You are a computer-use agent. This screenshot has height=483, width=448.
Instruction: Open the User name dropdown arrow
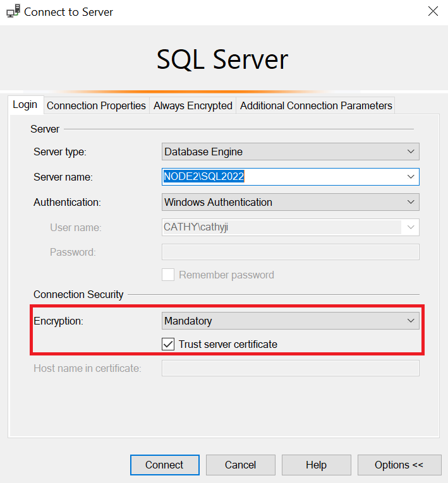coord(411,227)
